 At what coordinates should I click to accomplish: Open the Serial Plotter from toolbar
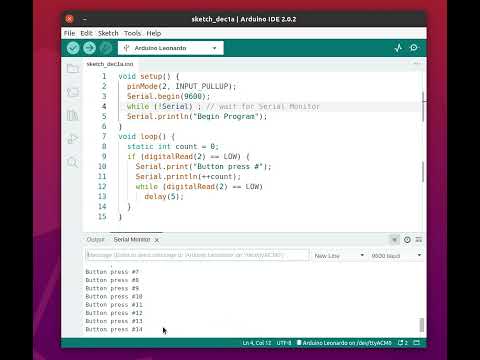tap(398, 48)
